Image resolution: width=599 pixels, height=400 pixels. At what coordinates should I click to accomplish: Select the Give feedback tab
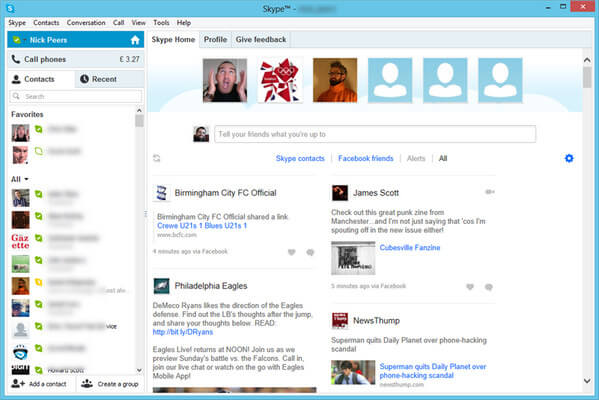261,40
